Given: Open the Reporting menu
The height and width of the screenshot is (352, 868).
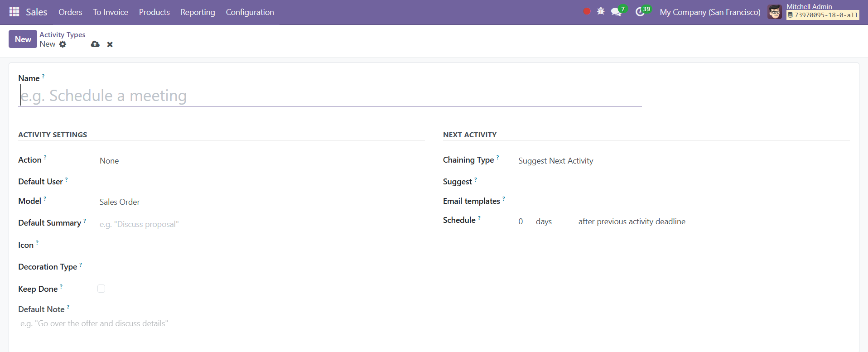Looking at the screenshot, I should coord(198,12).
